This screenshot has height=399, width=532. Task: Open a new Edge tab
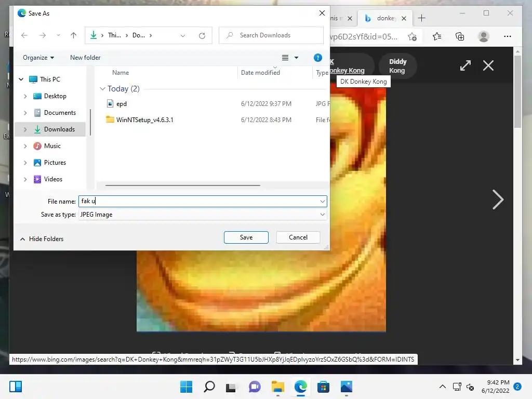(x=421, y=18)
